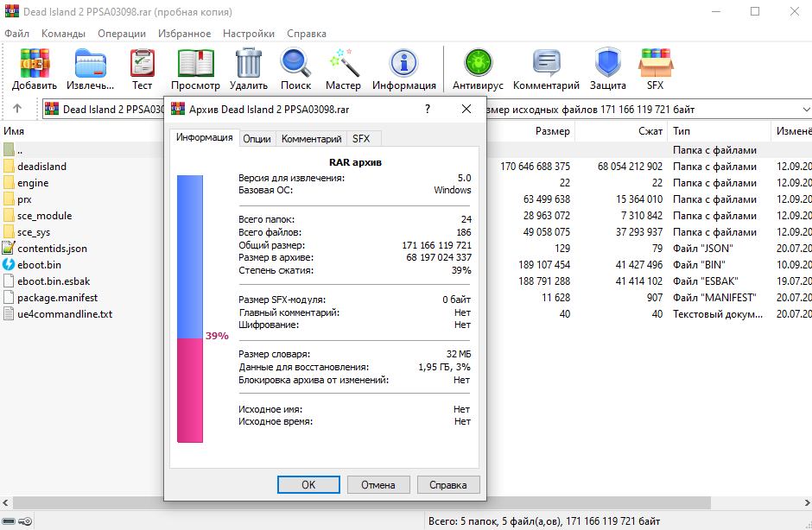812x530 pixels.
Task: Switch to the Комментарий tab in dialog
Action: (x=312, y=139)
